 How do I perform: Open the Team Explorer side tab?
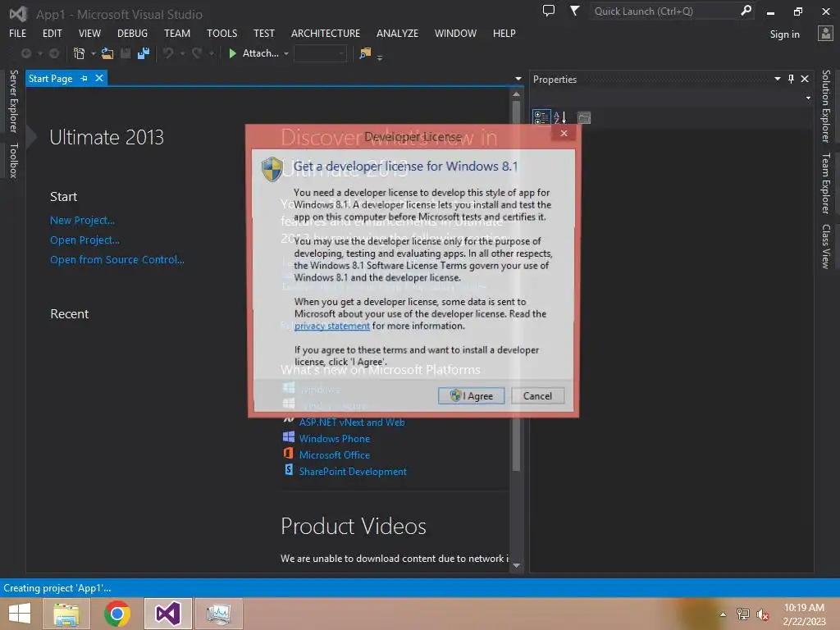(825, 183)
